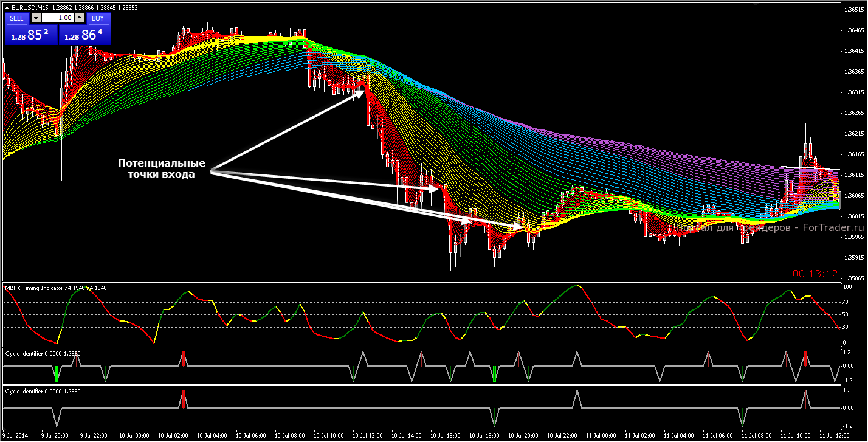Viewport: 868px width, 442px height.
Task: Click the 100 level on MBFX scale
Action: click(849, 286)
